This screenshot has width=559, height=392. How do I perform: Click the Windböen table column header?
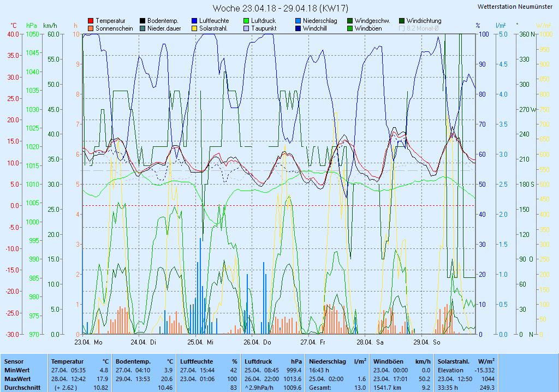click(x=388, y=361)
